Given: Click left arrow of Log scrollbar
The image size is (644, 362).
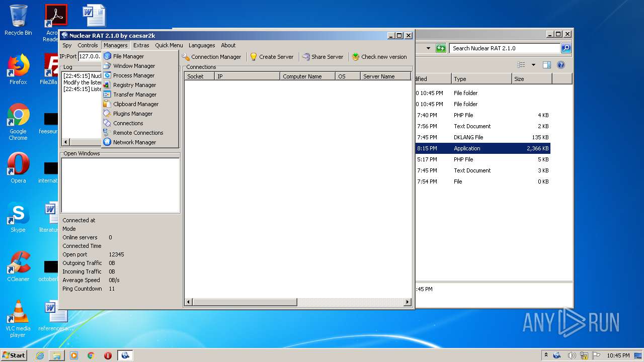Looking at the screenshot, I should [x=65, y=142].
